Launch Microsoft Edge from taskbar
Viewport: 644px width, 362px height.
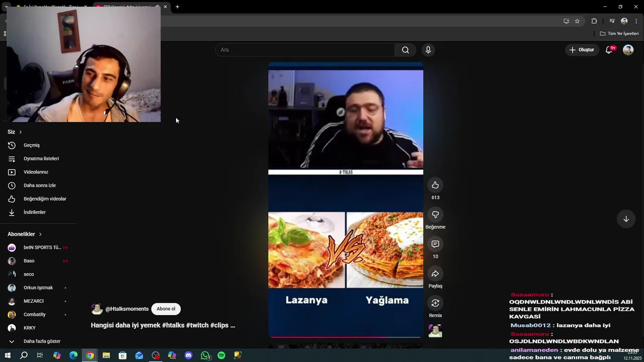tap(73, 355)
